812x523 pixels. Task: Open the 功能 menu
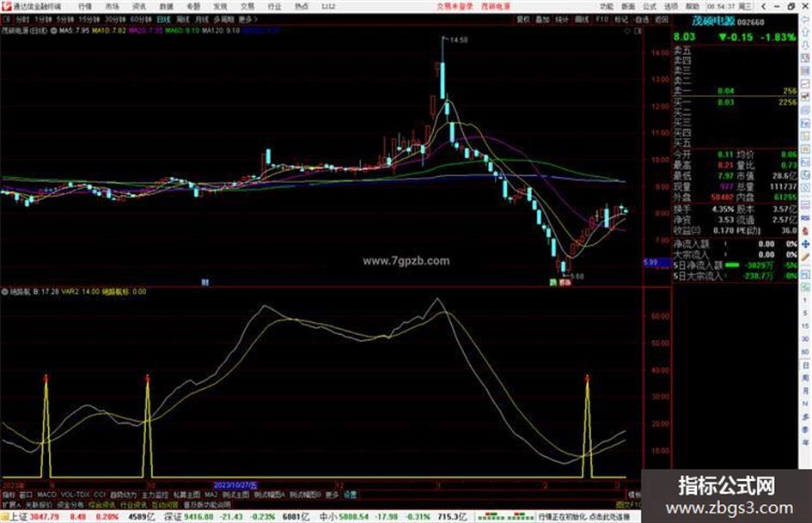click(607, 7)
